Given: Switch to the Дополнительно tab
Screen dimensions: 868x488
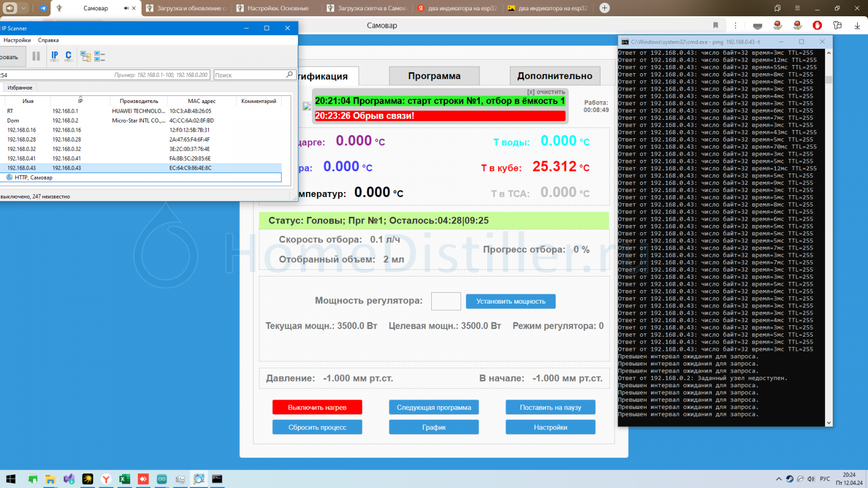Looking at the screenshot, I should 554,76.
